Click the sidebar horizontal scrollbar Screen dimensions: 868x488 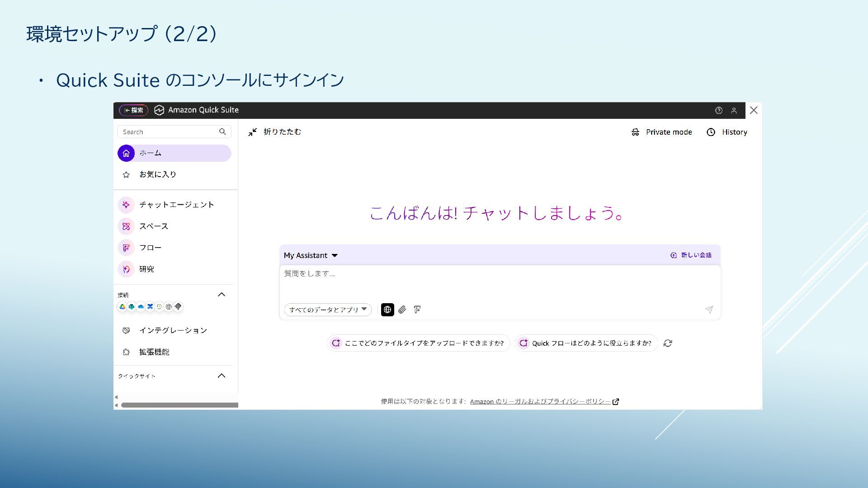coord(179,405)
